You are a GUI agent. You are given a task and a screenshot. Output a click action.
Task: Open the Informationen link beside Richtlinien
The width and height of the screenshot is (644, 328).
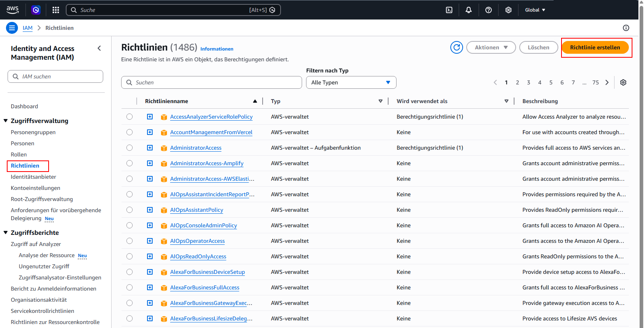click(217, 49)
